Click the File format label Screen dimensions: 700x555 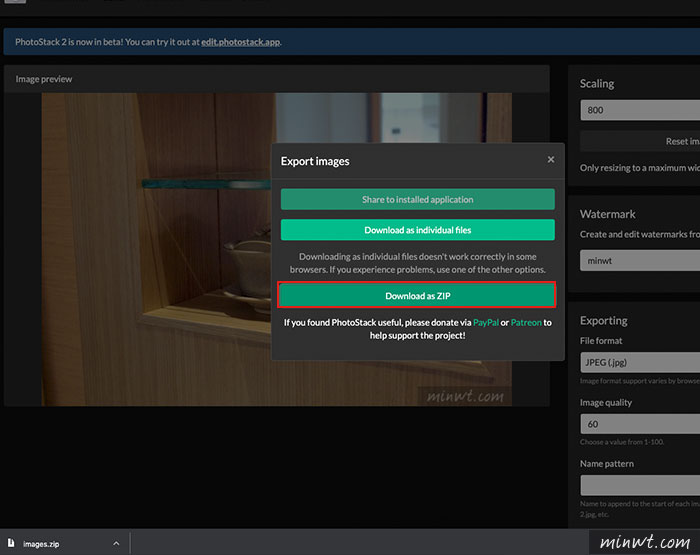tap(601, 341)
